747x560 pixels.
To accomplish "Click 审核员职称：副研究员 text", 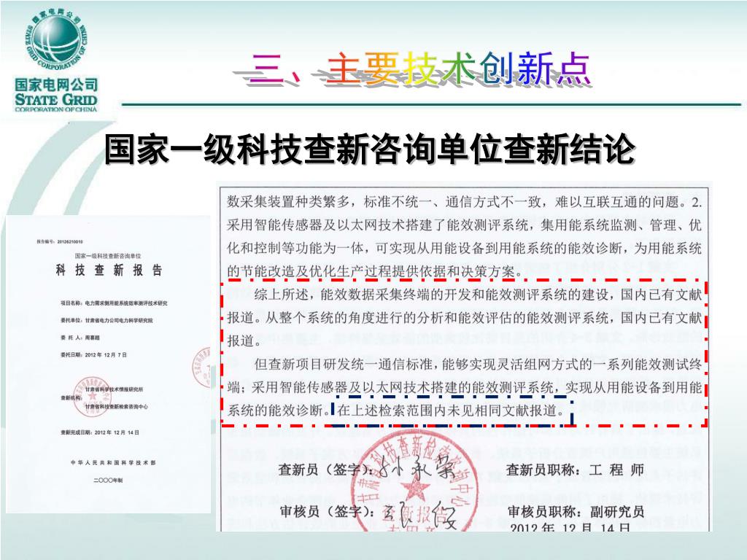I will 576,511.
